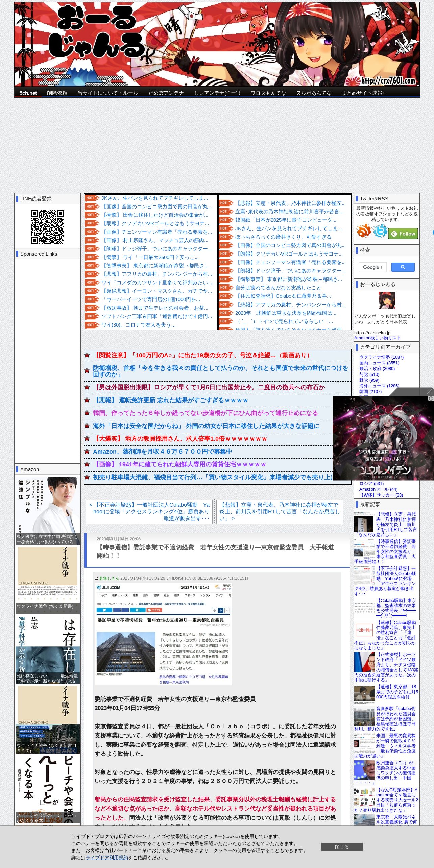Viewport: 434px width, 868px height.
Task: Open 【画像】村上宗隆さん、マッチョ芸人 hot link
Action: [x=155, y=240]
